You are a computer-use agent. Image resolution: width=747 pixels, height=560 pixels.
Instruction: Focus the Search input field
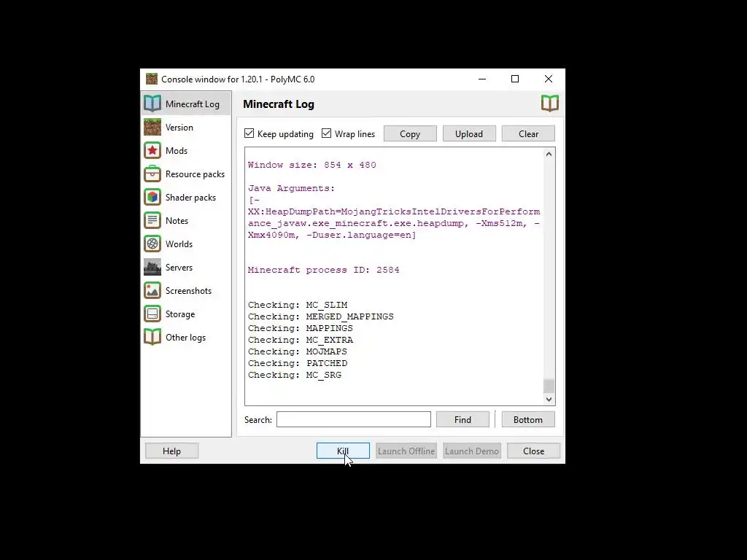click(x=354, y=419)
